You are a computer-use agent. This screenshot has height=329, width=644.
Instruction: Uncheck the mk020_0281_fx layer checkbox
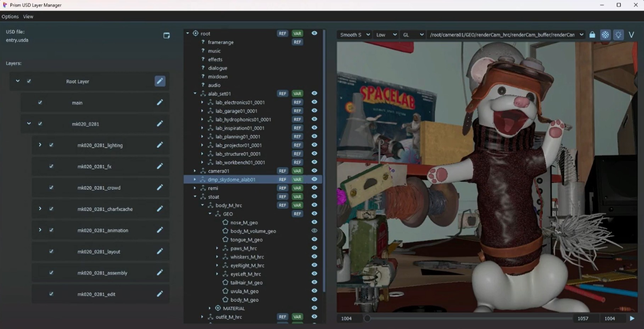(x=51, y=166)
